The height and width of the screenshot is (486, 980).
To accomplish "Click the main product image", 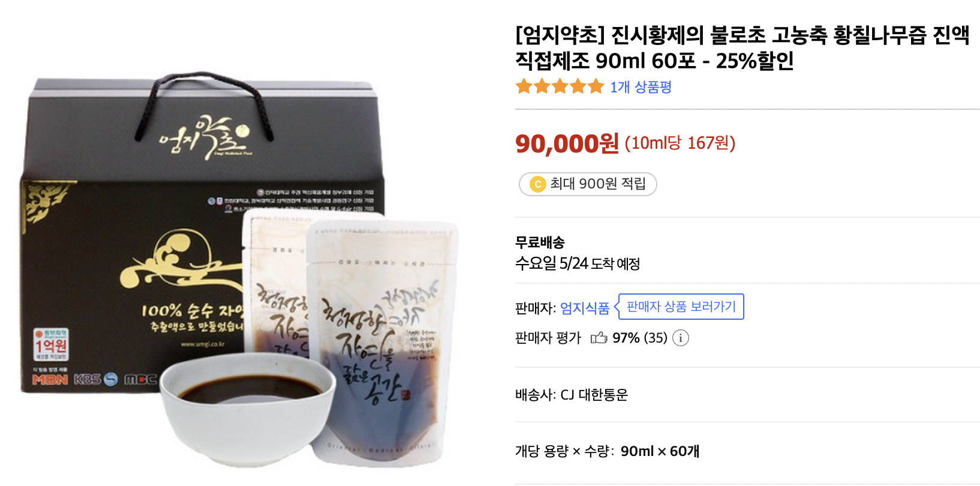I will point(240,271).
